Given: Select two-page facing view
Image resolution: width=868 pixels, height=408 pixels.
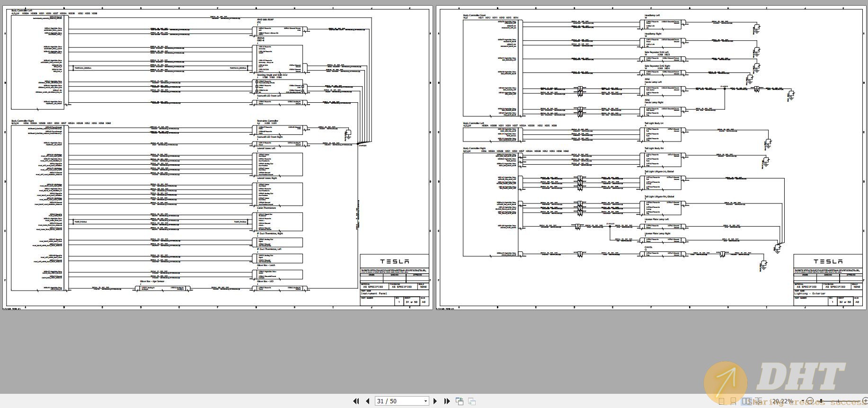Looking at the screenshot, I should [746, 401].
